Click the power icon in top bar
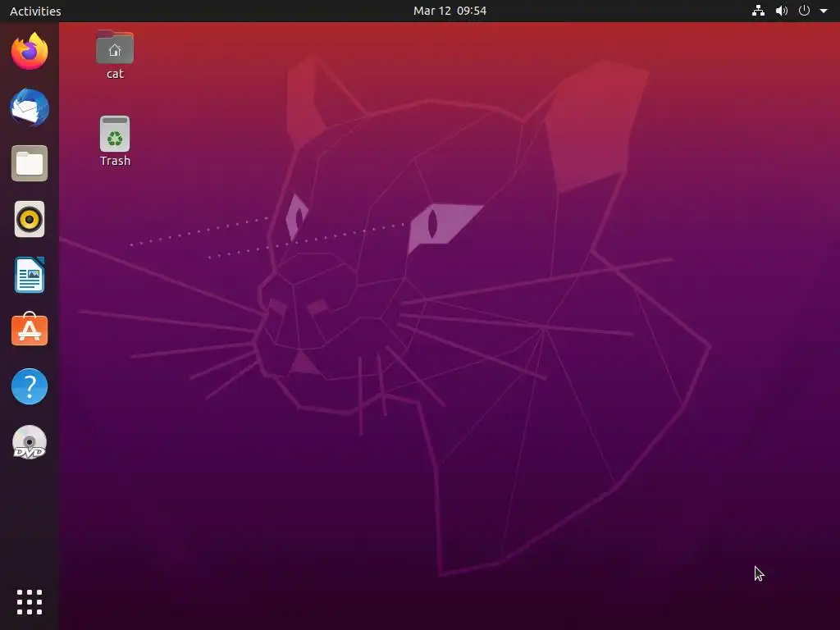840x630 pixels. tap(804, 11)
